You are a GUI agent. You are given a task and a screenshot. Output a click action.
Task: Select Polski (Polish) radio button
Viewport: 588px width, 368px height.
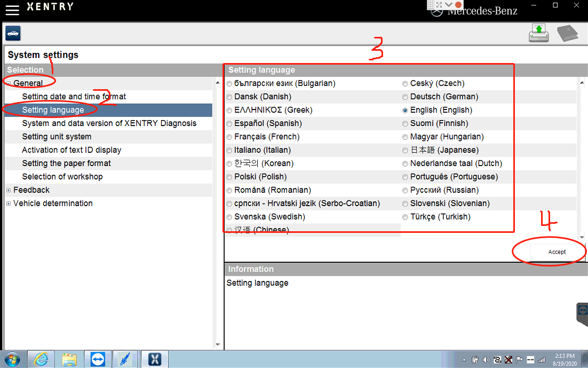tap(229, 177)
